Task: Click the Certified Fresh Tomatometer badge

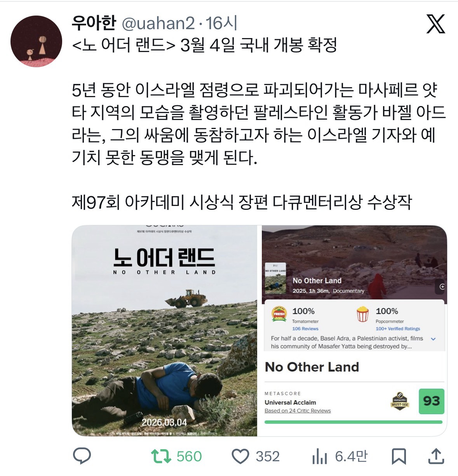Action: [x=279, y=314]
